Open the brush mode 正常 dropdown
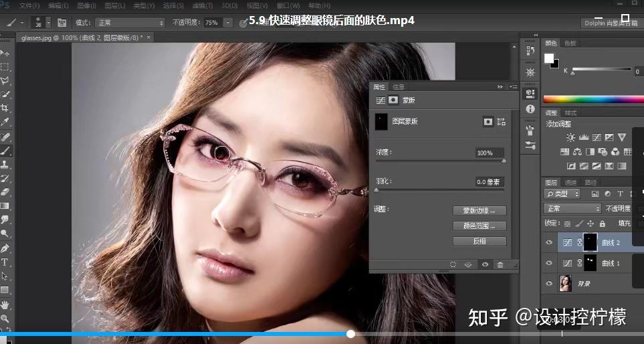This screenshot has width=644, height=344. tap(130, 23)
